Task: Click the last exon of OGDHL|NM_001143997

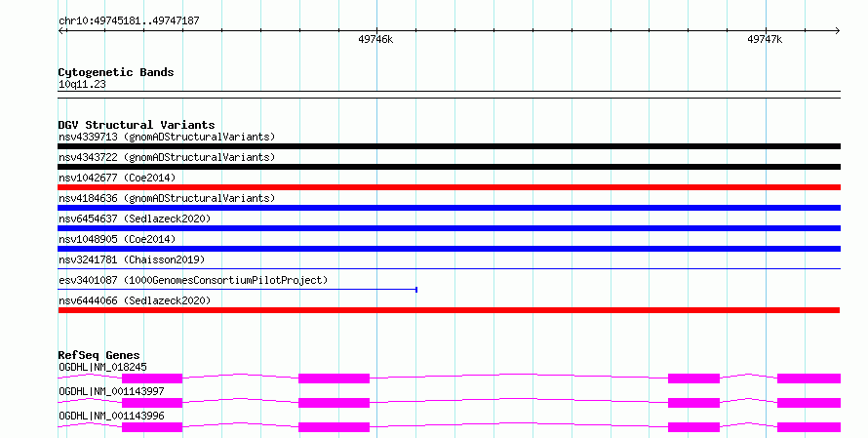Action: coord(809,403)
